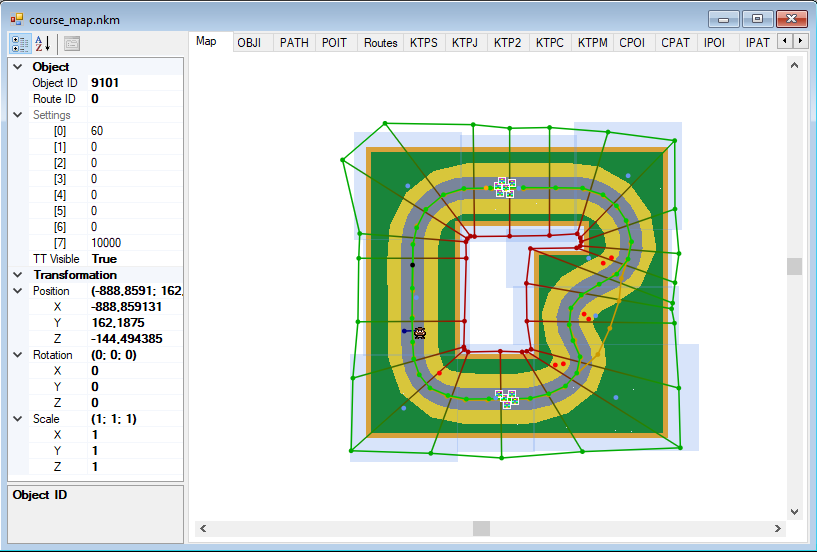817x552 pixels.
Task: Open the Routes tab
Action: (x=380, y=43)
